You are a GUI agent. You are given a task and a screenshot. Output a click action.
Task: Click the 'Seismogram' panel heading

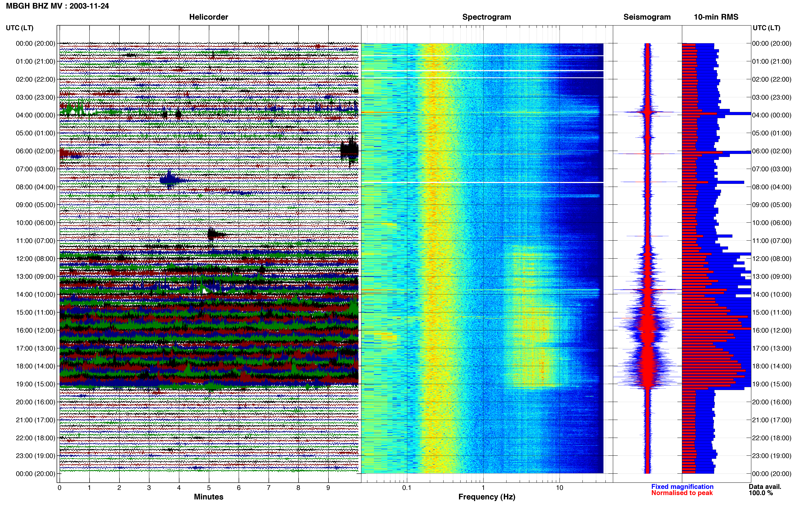pyautogui.click(x=647, y=17)
